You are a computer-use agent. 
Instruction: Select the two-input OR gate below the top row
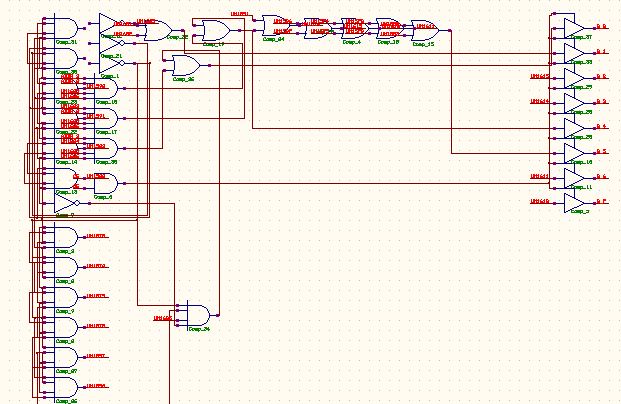tap(186, 65)
